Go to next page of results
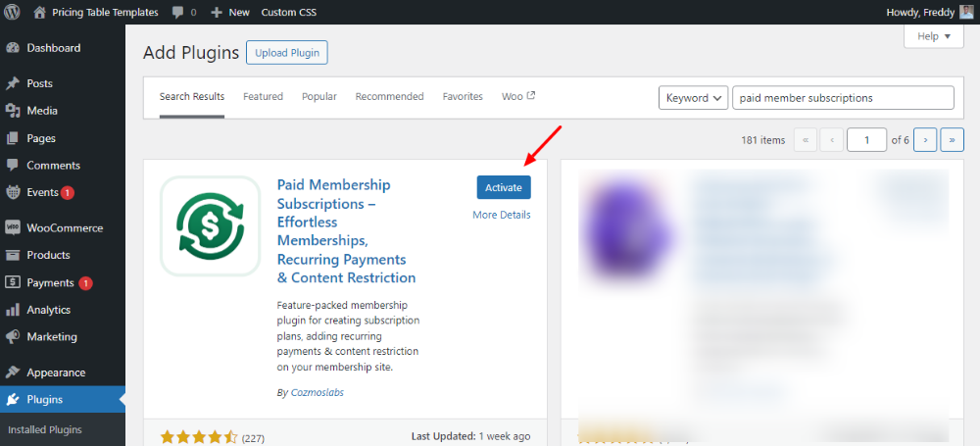 tap(925, 140)
